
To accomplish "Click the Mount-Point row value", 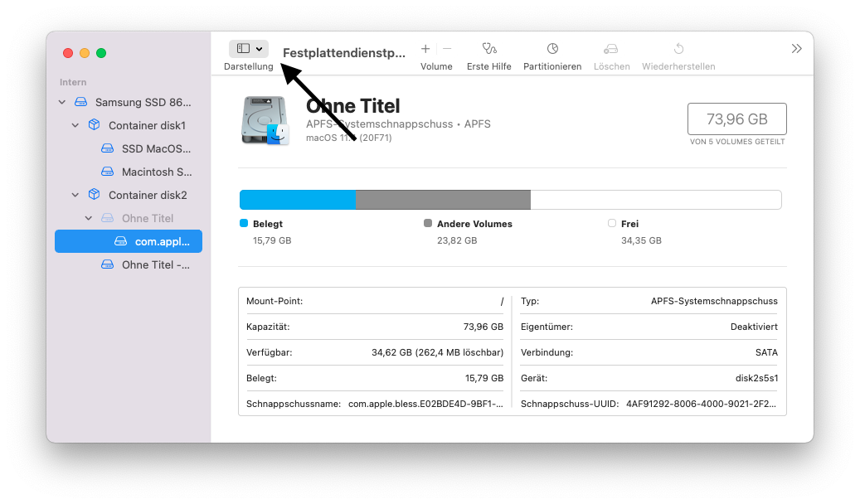I will point(502,301).
